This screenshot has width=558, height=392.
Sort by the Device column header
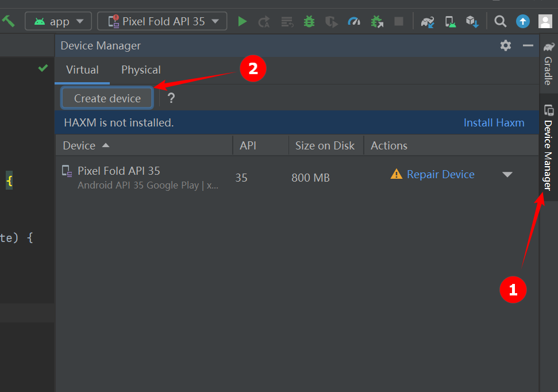point(144,145)
